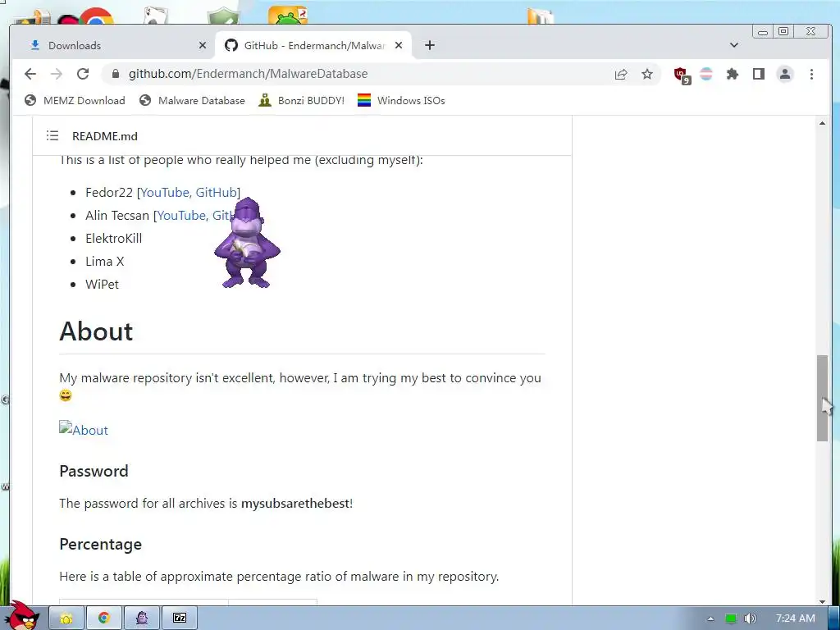Click the Password heading

(94, 471)
